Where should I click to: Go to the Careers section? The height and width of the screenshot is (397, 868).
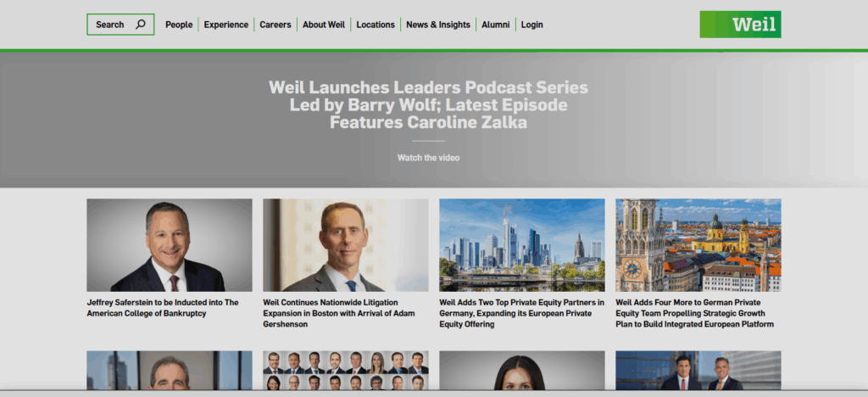[275, 25]
